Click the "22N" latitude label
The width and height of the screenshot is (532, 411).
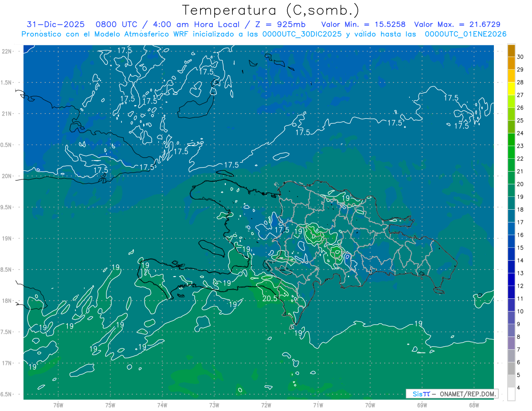click(x=7, y=51)
